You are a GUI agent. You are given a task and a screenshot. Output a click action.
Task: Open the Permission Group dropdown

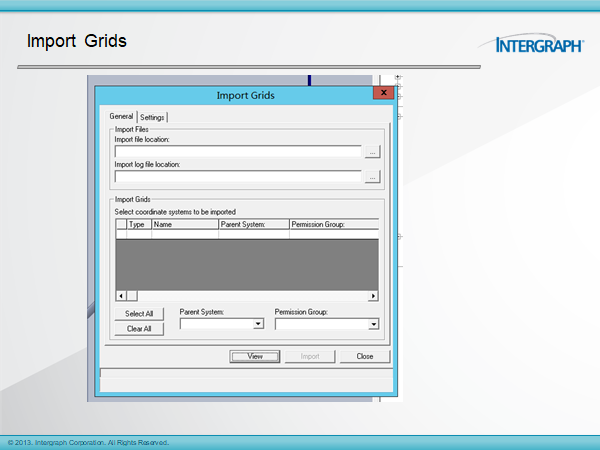coord(373,324)
